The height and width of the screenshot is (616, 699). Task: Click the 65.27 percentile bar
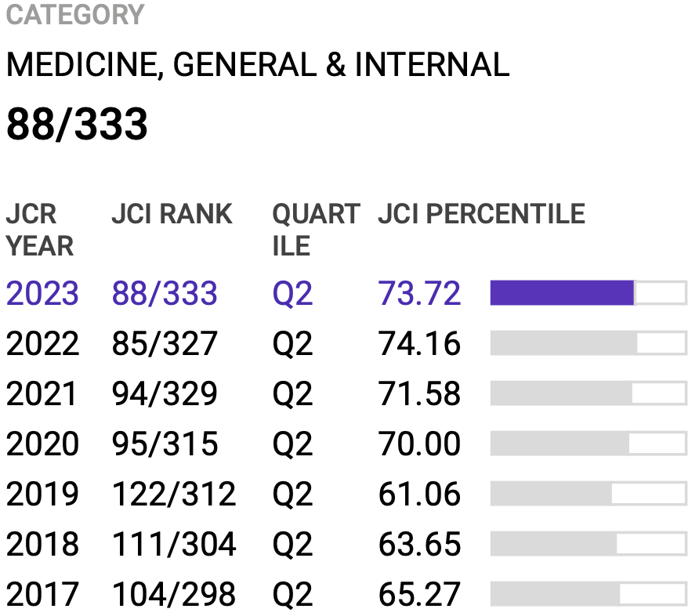point(588,594)
